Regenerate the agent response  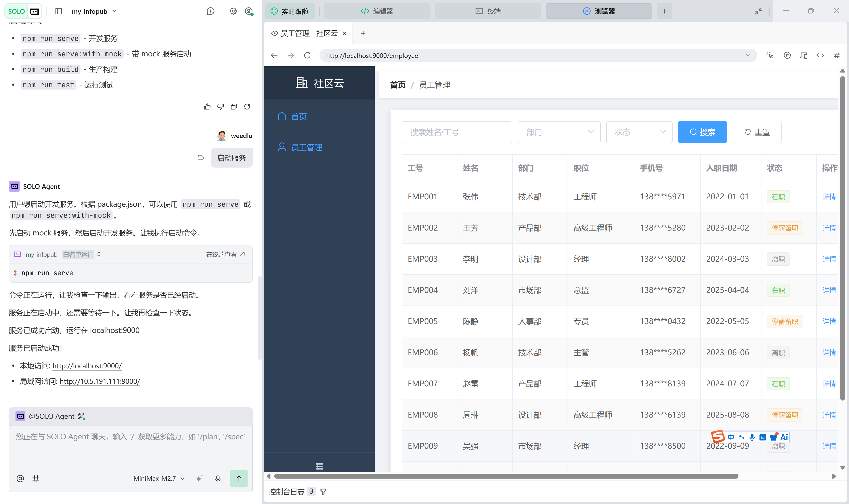pos(247,107)
